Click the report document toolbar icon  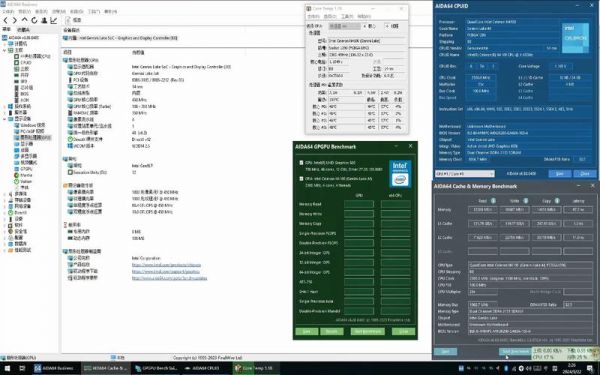[x=68, y=20]
